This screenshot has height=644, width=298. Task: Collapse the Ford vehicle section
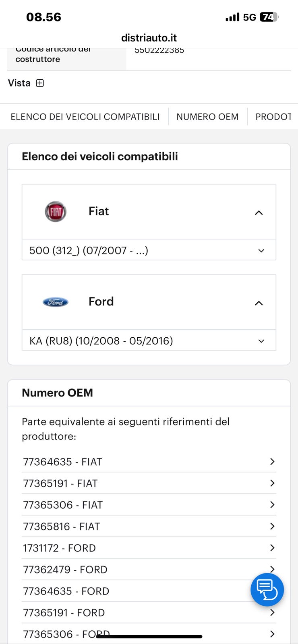click(259, 303)
